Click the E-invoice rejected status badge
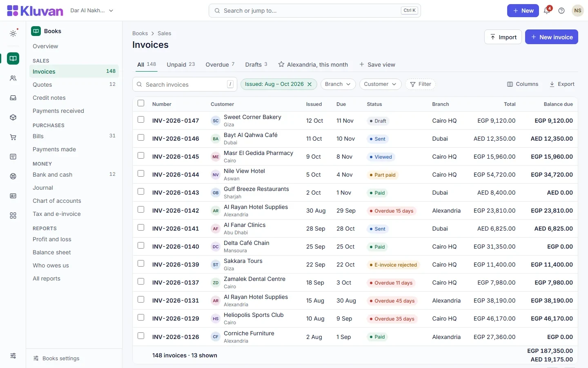This screenshot has width=588, height=368. tap(393, 265)
